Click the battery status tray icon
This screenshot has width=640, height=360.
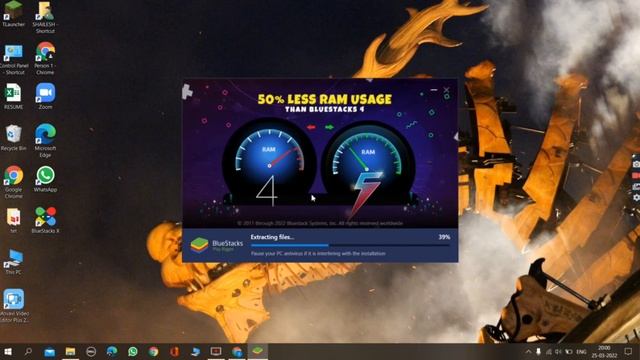pos(569,351)
